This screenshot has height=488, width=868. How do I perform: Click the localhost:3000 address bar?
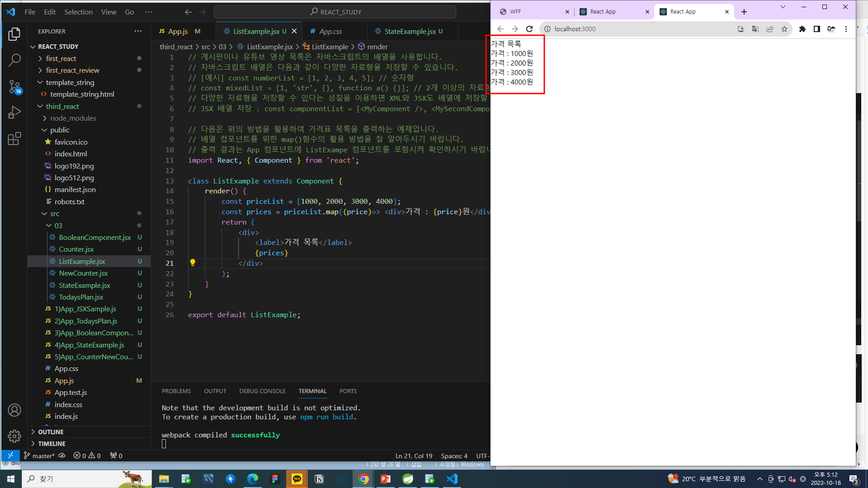click(x=633, y=29)
